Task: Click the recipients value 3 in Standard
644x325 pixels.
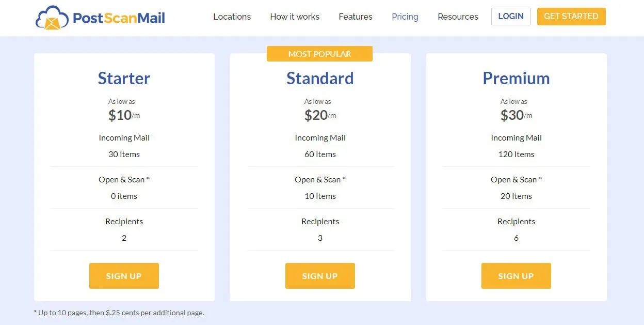Action: [320, 238]
